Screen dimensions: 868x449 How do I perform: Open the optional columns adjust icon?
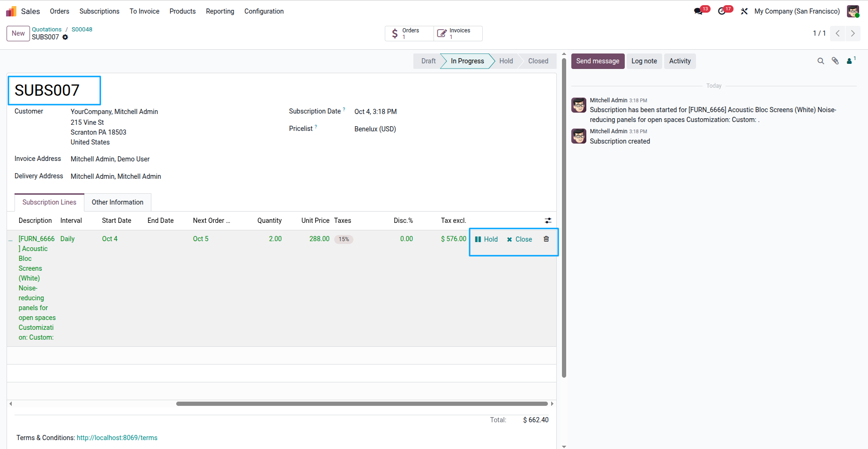tap(548, 221)
